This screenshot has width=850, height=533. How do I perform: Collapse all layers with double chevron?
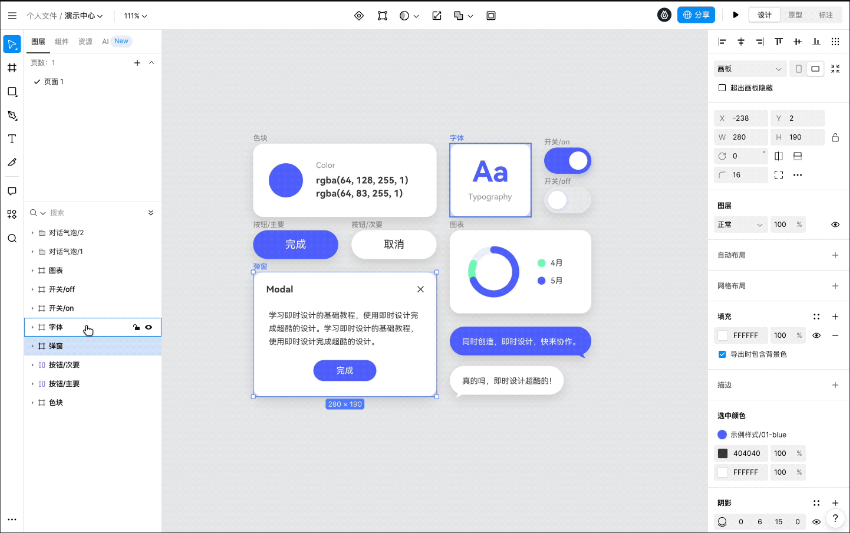click(151, 213)
